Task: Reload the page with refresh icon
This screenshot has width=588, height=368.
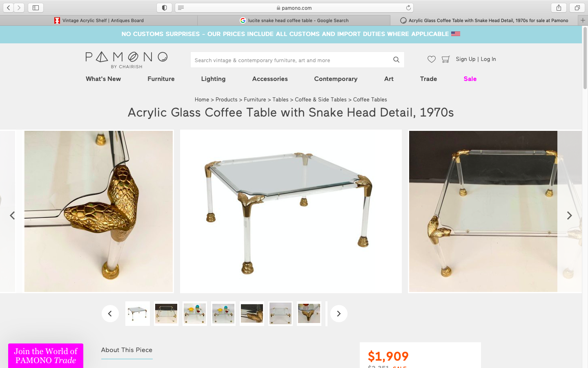Action: (x=408, y=8)
